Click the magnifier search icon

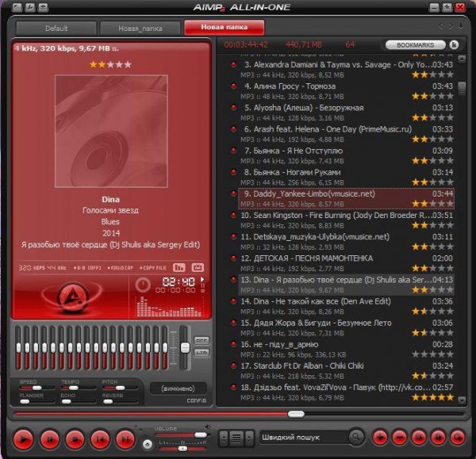(355, 437)
